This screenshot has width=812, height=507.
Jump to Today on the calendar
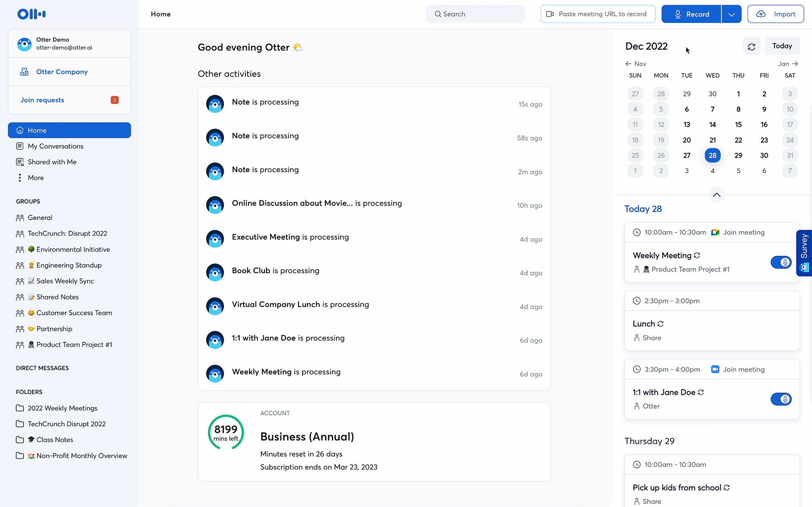coord(782,46)
